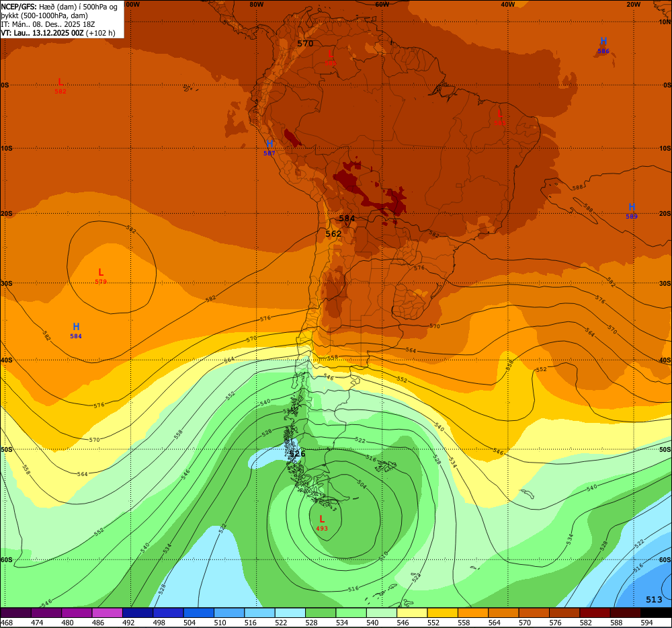
Task: Select the dark red legend swatch above 582
Action: pos(595,613)
